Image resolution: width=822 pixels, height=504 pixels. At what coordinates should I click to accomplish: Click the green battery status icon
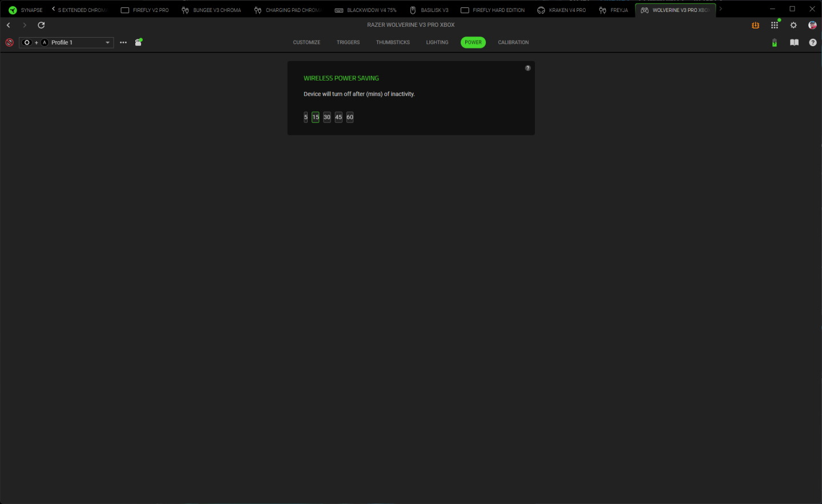coord(775,42)
